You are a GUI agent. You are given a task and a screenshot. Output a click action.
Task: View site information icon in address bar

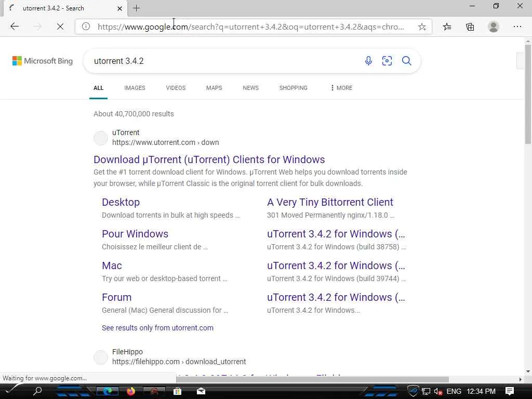tap(86, 26)
